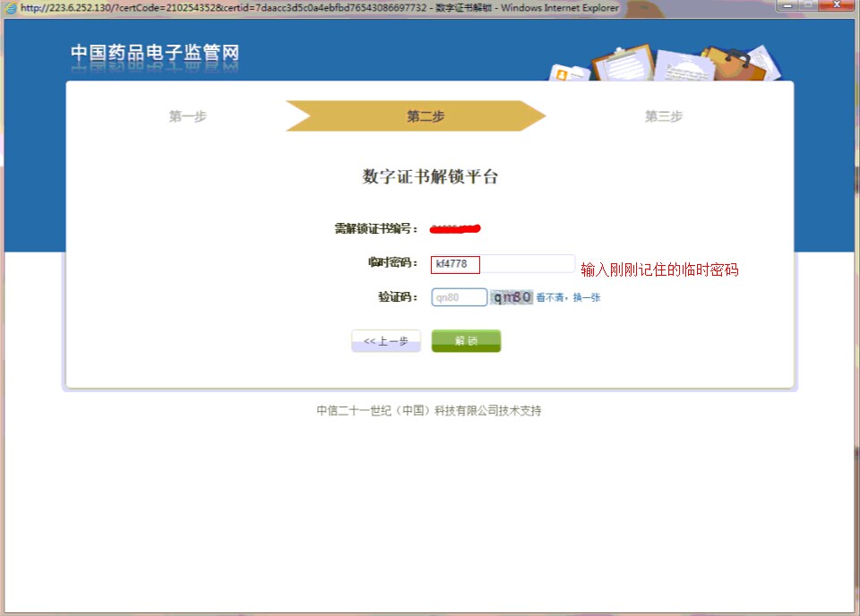Click the 中国药品电子监管网 site logo
The width and height of the screenshot is (860, 616).
[155, 54]
